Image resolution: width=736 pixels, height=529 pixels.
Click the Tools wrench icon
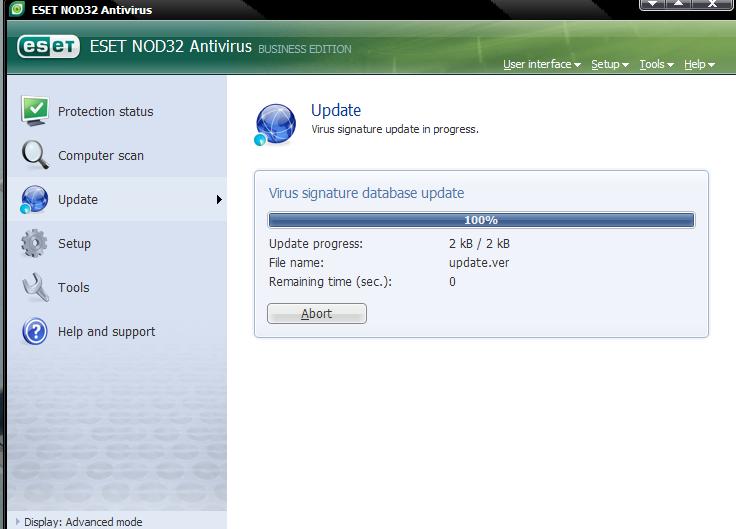coord(35,287)
